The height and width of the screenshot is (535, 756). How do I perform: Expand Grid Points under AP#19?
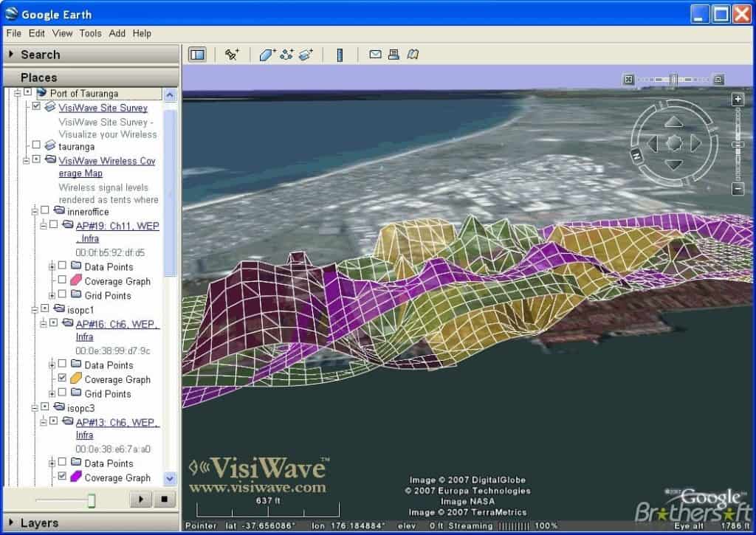coord(52,295)
